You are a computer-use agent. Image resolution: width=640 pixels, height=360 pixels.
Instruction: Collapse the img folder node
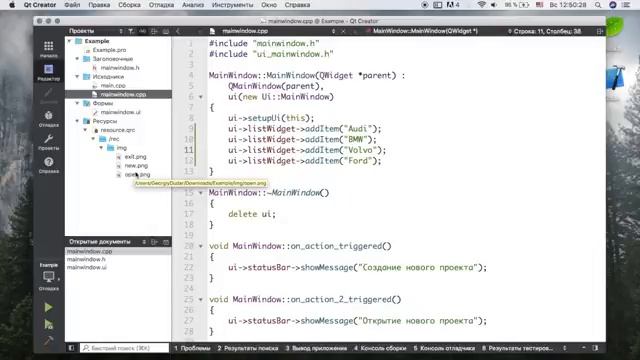[102, 148]
